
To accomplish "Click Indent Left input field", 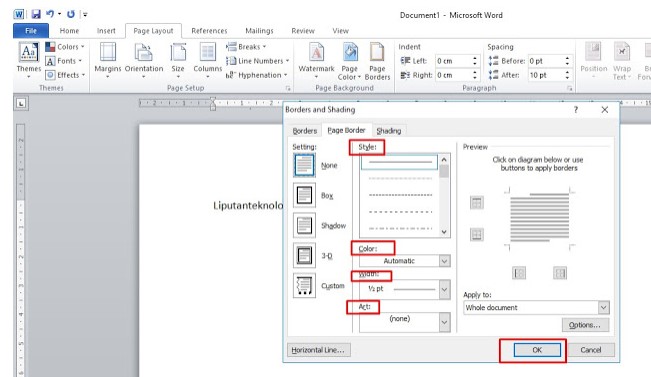I will [453, 61].
